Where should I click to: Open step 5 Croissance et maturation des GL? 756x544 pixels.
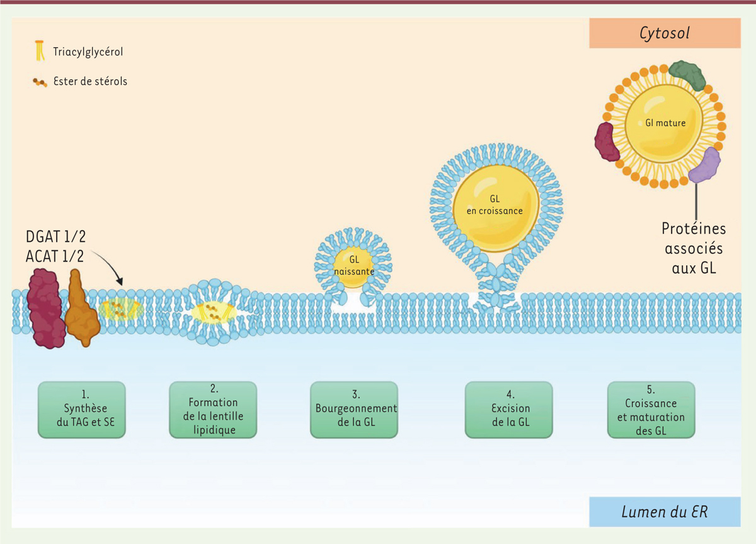click(651, 410)
